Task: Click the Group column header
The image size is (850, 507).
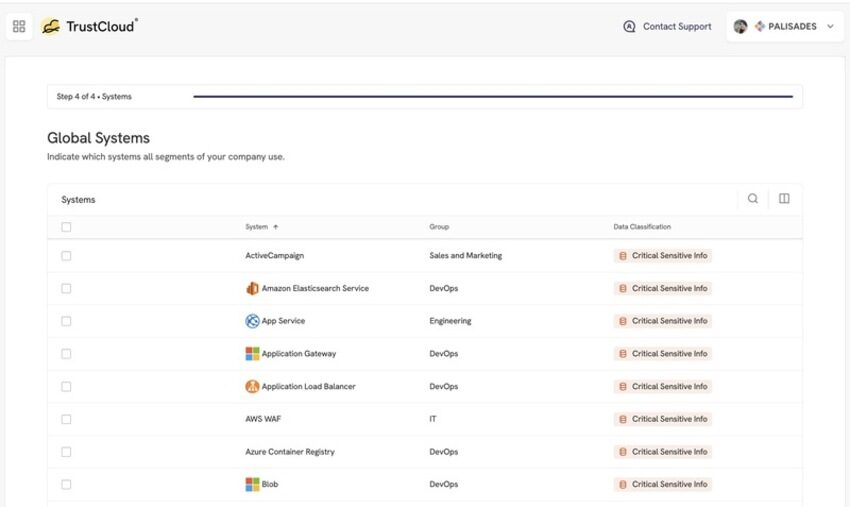Action: pyautogui.click(x=439, y=227)
